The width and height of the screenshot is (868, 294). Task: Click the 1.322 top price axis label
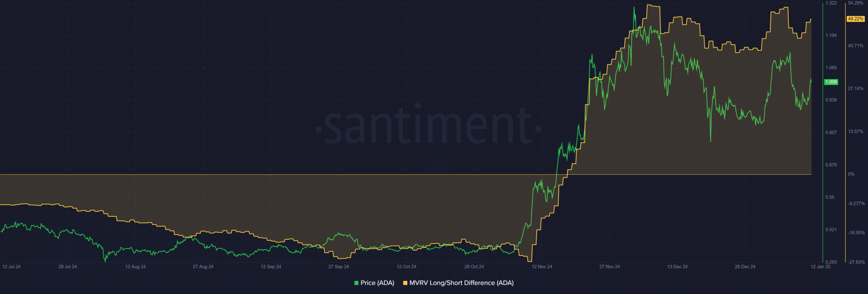click(831, 3)
